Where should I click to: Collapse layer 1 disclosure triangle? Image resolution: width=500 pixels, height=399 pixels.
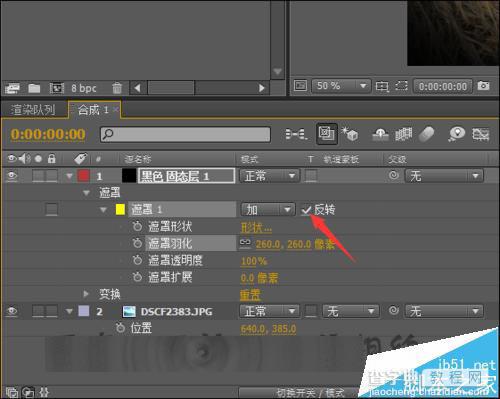click(69, 176)
